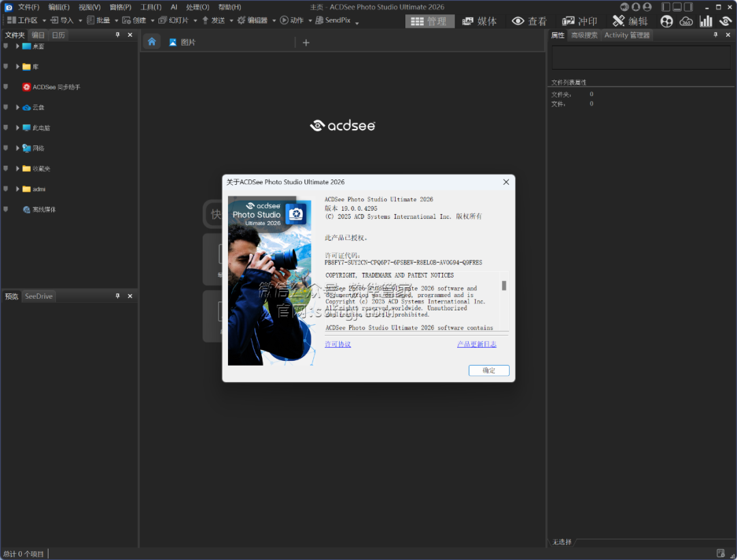Screen dimensions: 737x560
Task: Open the 工具(T) menu
Action: 151,7
